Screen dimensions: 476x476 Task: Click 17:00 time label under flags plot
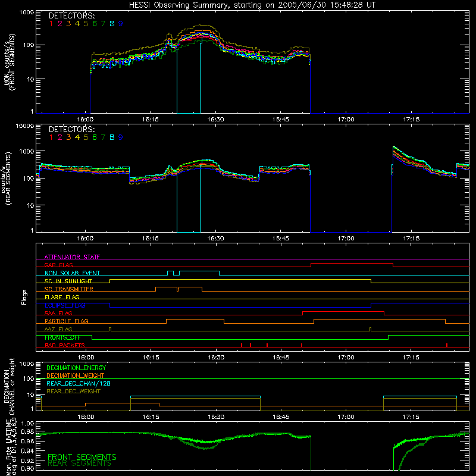pyautogui.click(x=346, y=358)
